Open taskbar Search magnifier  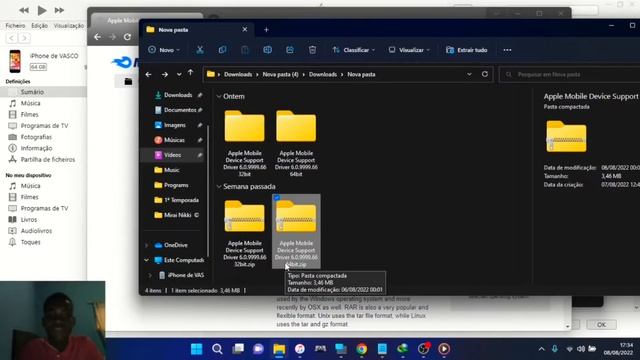pyautogui.click(x=217, y=349)
